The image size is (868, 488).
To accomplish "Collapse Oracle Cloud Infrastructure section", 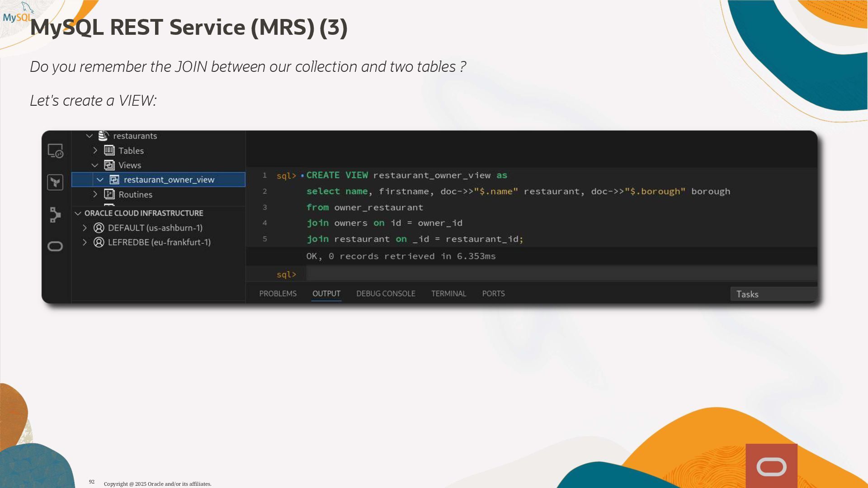I will coord(78,213).
